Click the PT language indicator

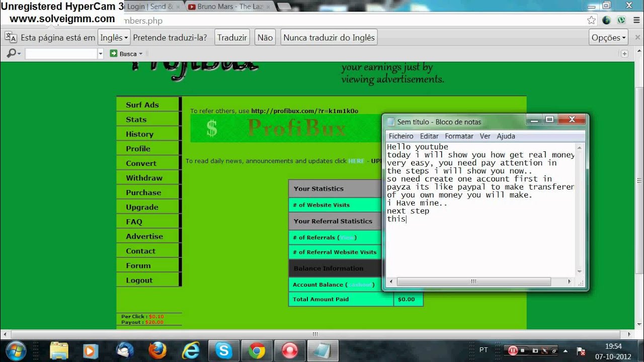point(484,350)
